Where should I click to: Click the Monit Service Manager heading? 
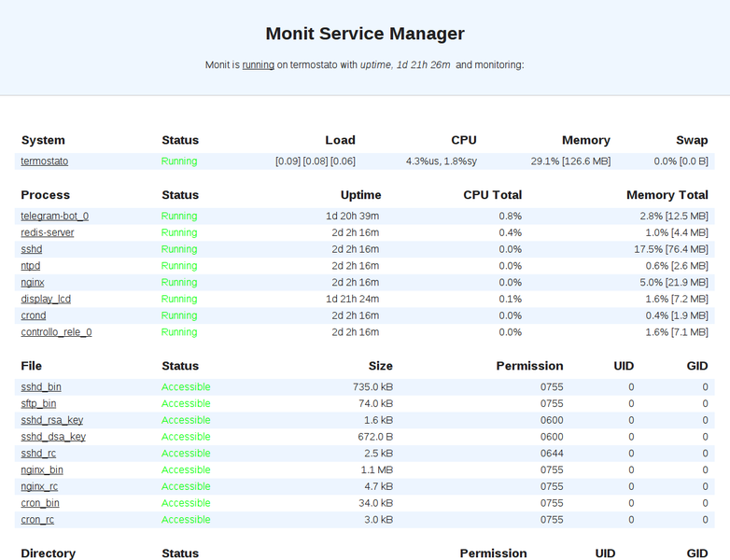(365, 34)
